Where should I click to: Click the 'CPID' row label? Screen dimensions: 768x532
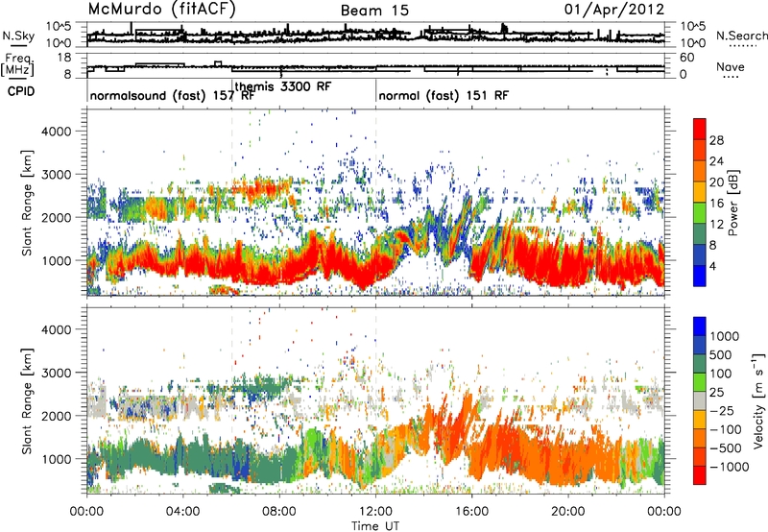tap(21, 91)
